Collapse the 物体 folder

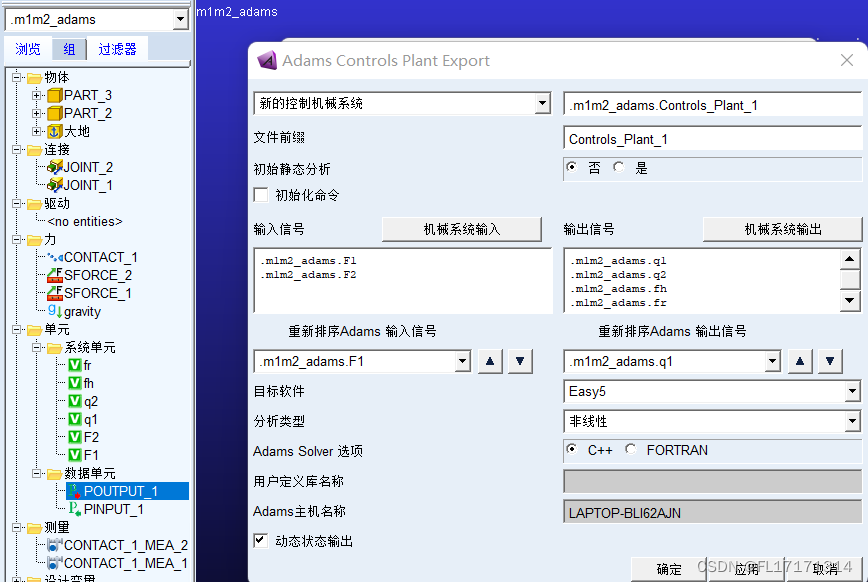[17, 77]
